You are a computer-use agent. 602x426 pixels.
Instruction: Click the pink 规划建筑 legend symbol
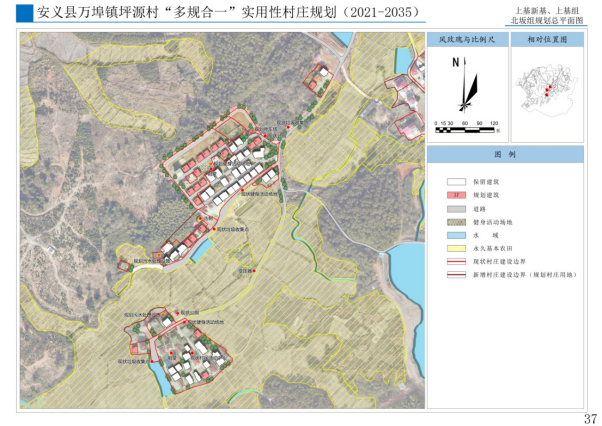pyautogui.click(x=454, y=195)
